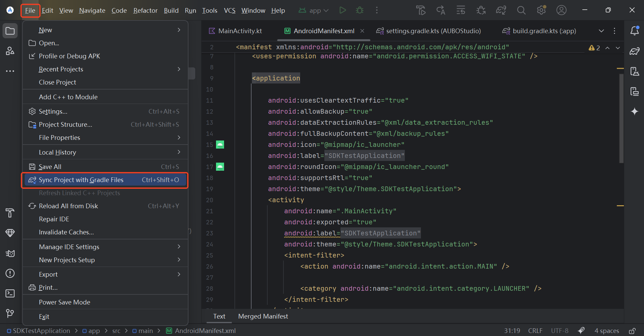Click the 2 warnings inspection indicator
This screenshot has width=644, height=336.
point(594,48)
